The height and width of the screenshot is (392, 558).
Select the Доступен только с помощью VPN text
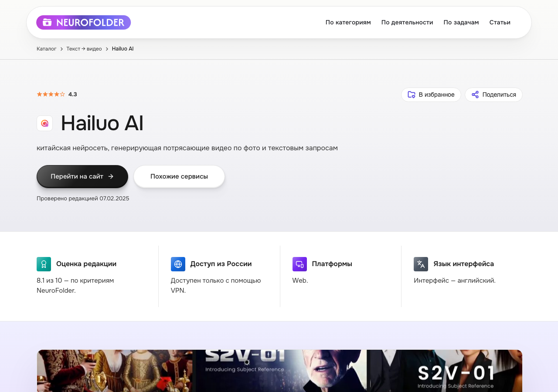[x=216, y=285]
